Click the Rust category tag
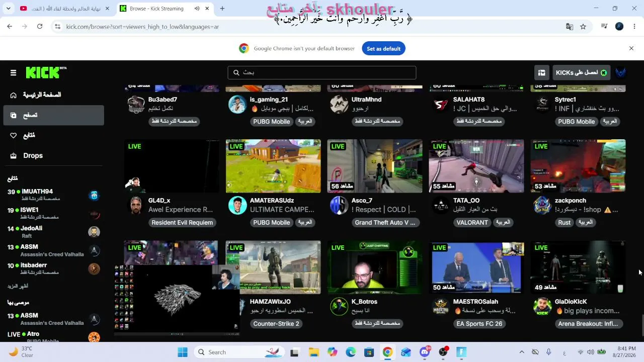This screenshot has height=362, width=644. tap(564, 223)
